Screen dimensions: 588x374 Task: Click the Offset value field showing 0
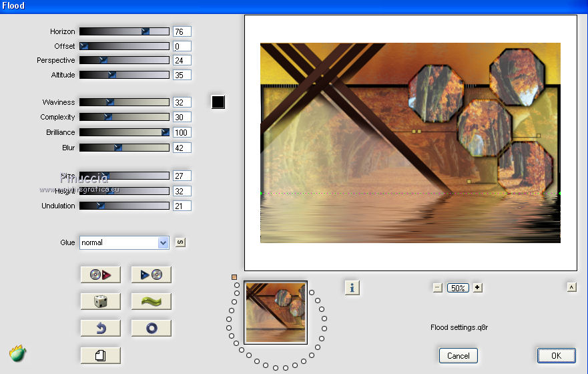(x=182, y=46)
